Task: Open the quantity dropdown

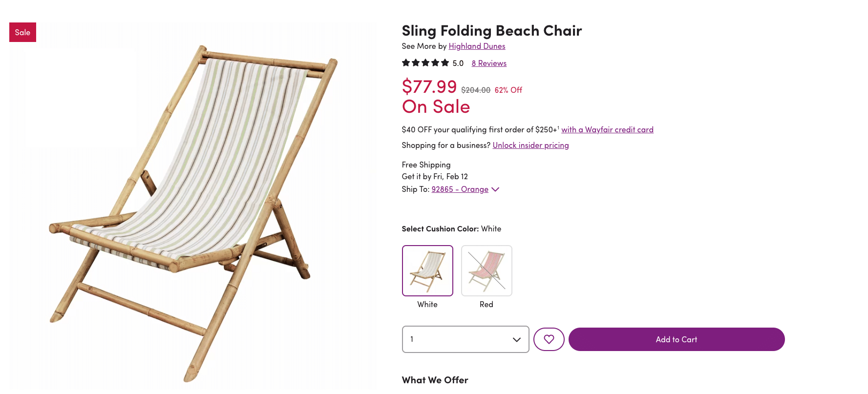Action: (x=465, y=339)
